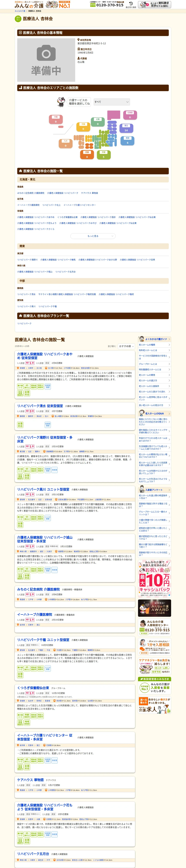Open リハビリパーク清水 従来型個室 listing title
The image size is (186, 868).
pyautogui.click(x=40, y=406)
